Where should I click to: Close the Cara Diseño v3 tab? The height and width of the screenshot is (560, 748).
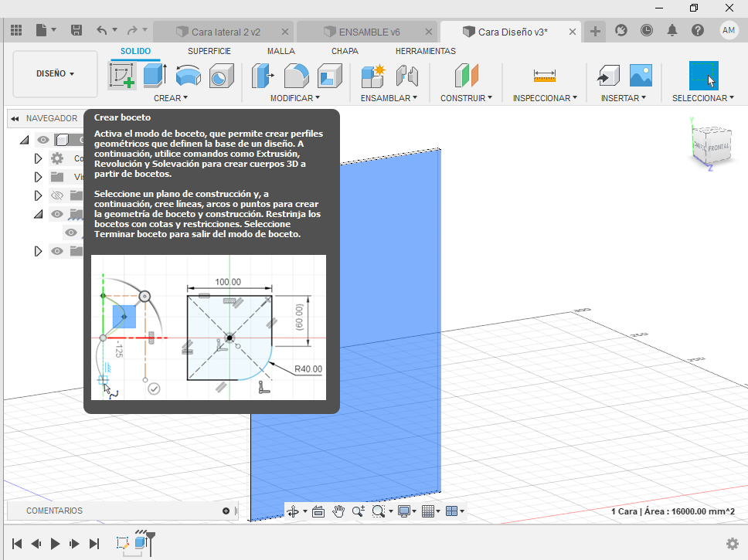click(x=573, y=32)
